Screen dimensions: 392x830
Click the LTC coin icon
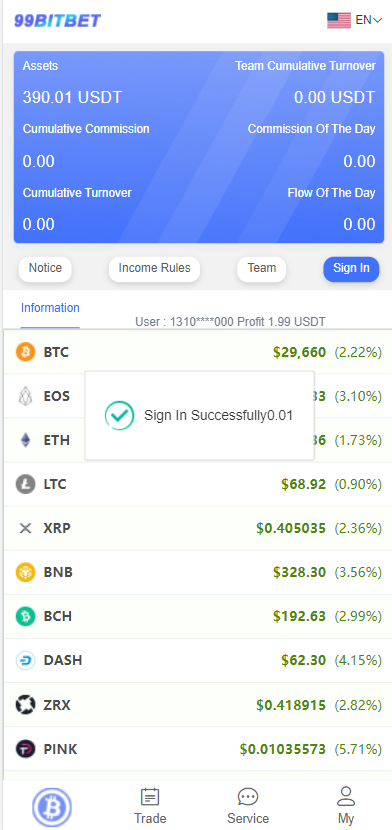[25, 484]
